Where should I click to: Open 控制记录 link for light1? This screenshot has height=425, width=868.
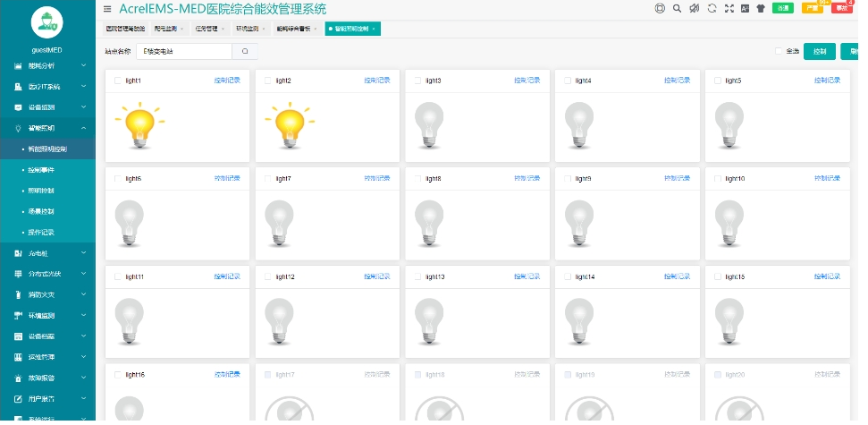(228, 81)
